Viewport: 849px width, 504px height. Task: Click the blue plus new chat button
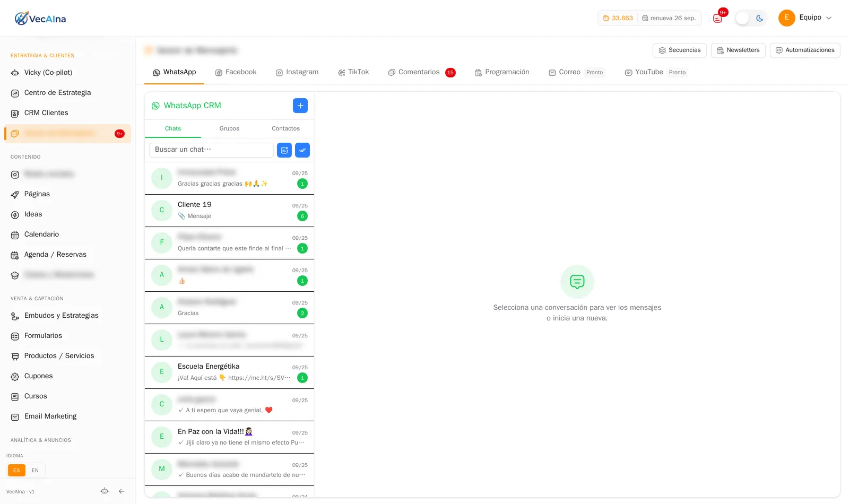[x=300, y=106]
